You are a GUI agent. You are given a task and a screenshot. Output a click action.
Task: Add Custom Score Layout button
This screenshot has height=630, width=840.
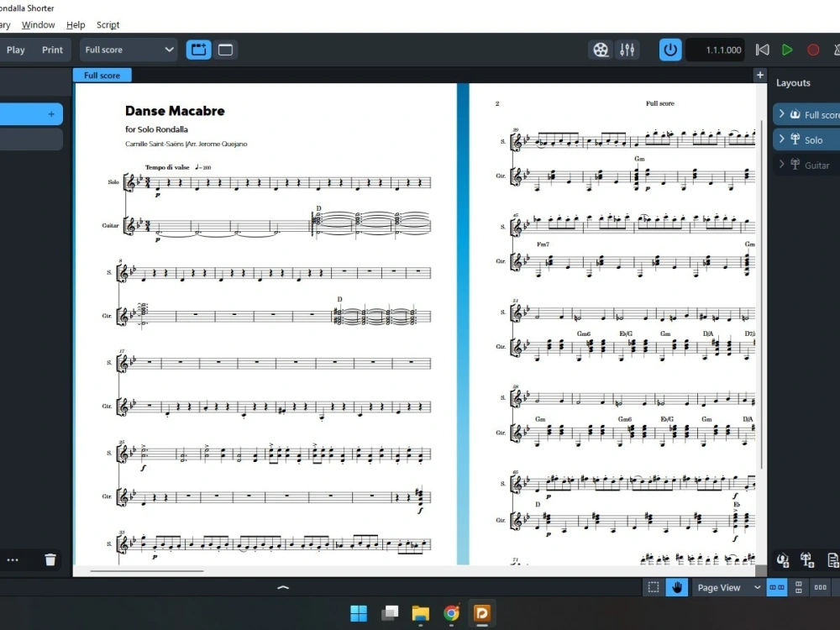833,560
